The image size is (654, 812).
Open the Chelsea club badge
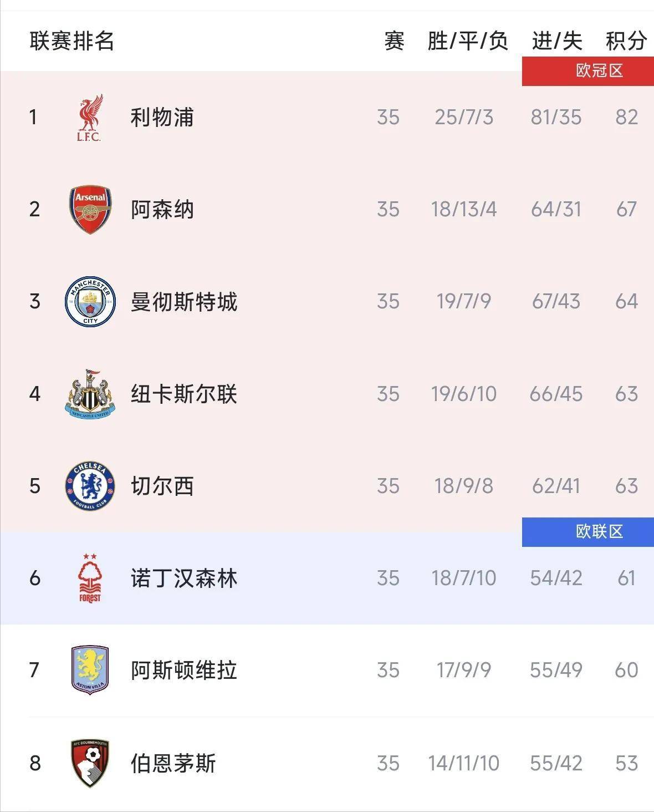[90, 485]
